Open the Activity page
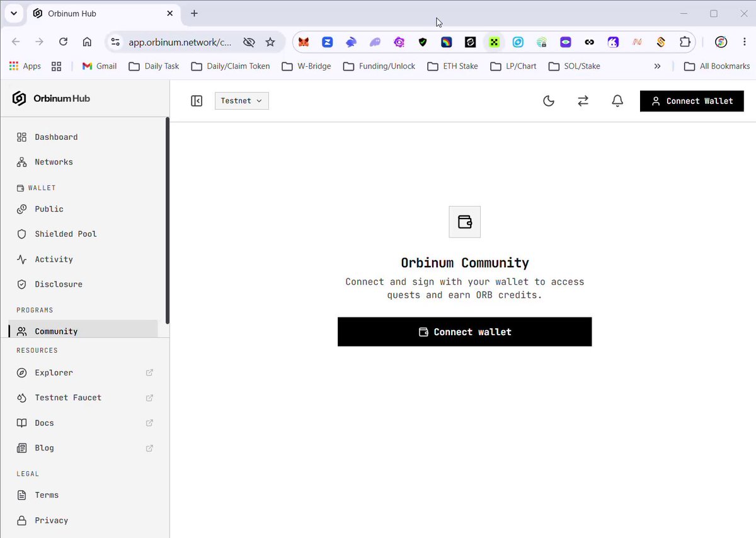756x538 pixels. [x=83, y=259]
